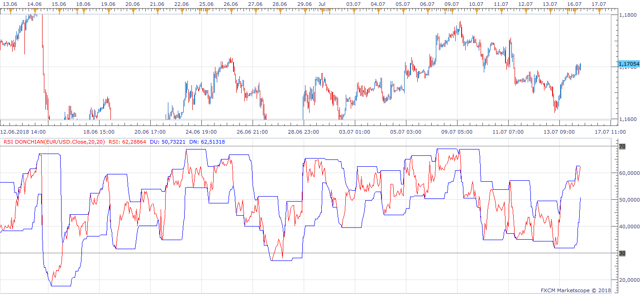
Task: Select the overbought level label 70
Action: point(622,146)
